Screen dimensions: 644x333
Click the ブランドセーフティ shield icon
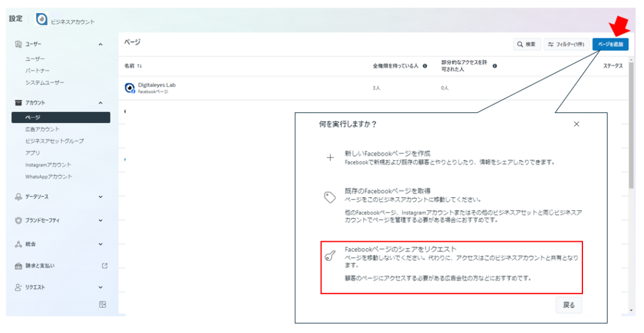[18, 221]
